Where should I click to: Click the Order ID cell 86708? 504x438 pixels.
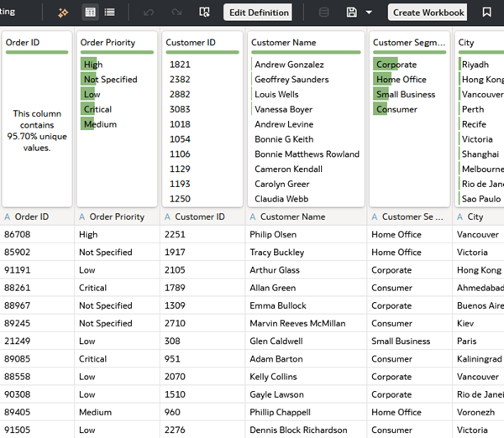tap(18, 234)
